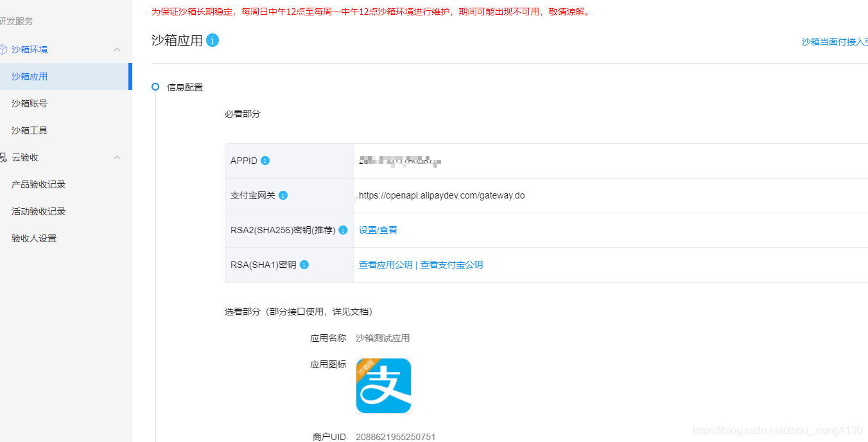Click the Alipay sandbox app icon image

tap(383, 385)
